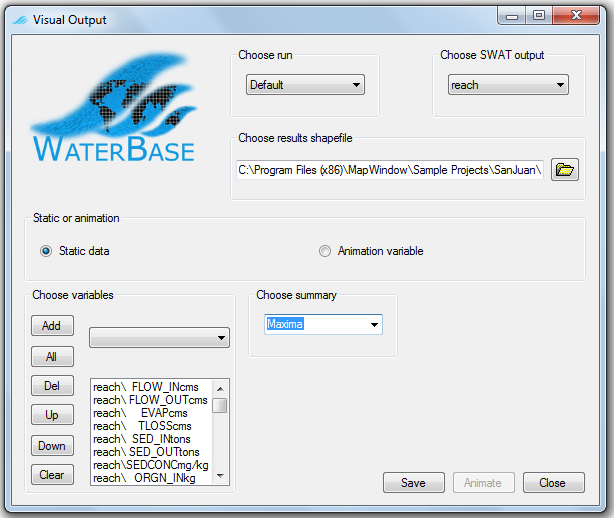Click the Save button
Viewport: 614px width, 518px height.
click(414, 482)
